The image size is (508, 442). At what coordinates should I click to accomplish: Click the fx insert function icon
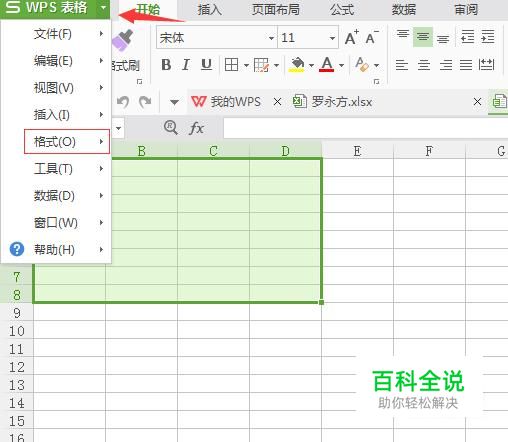(x=196, y=128)
